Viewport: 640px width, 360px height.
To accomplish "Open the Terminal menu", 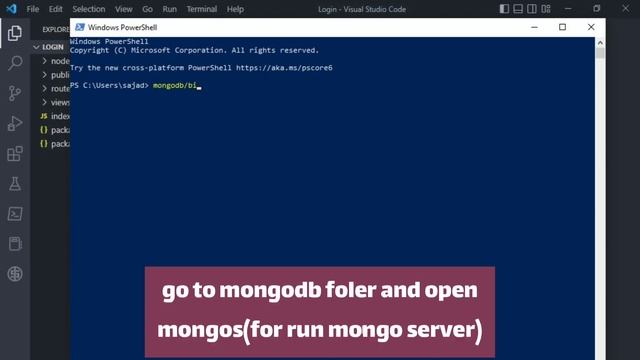I will click(202, 9).
